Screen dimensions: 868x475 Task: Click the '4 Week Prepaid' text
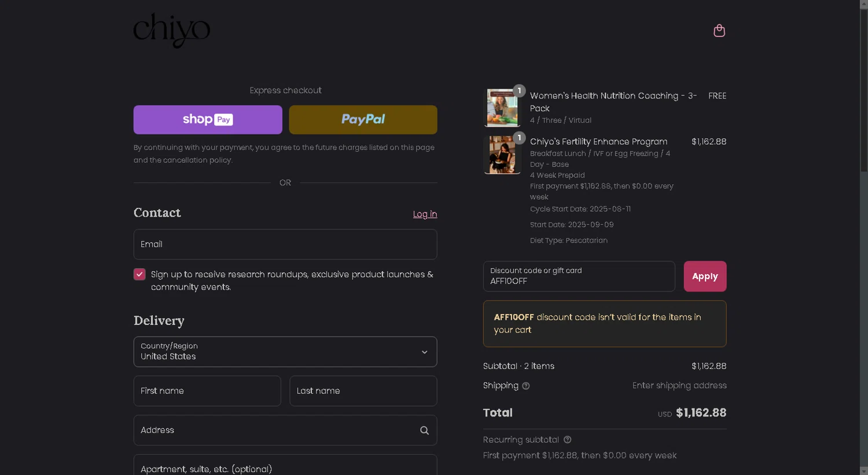tap(557, 176)
